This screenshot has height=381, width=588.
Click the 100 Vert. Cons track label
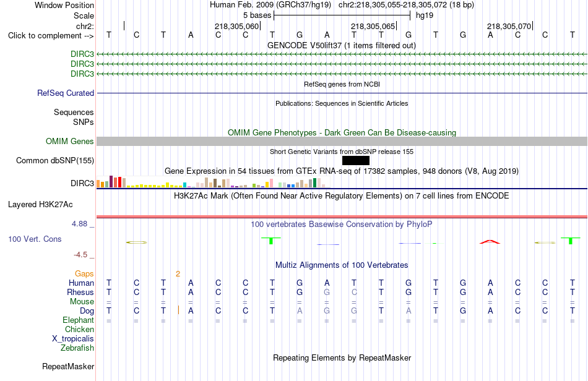pos(35,239)
